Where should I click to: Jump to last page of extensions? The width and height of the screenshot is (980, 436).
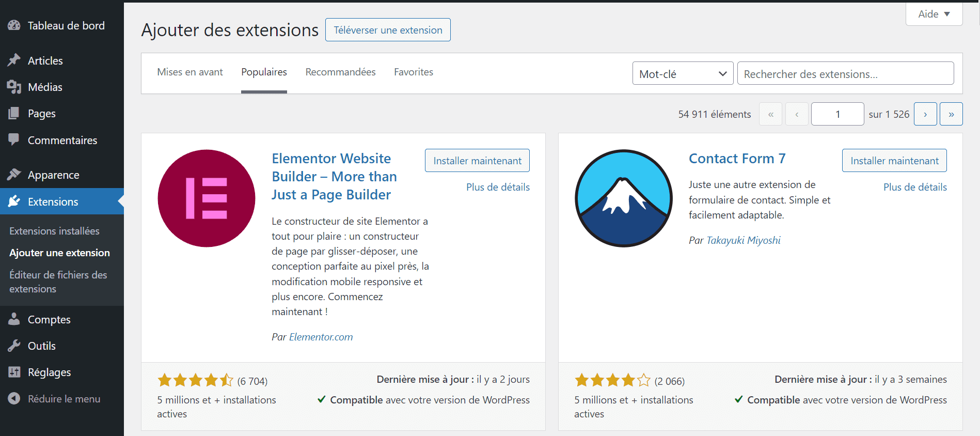[x=951, y=114]
